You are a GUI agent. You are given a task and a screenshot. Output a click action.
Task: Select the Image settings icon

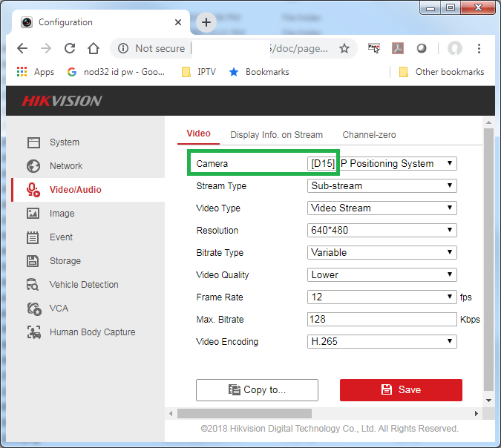(x=33, y=214)
